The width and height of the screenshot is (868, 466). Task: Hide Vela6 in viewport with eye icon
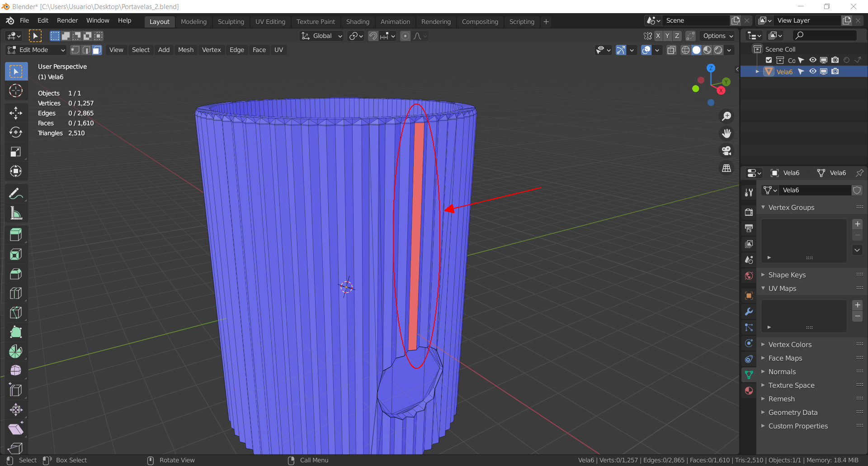tap(812, 71)
